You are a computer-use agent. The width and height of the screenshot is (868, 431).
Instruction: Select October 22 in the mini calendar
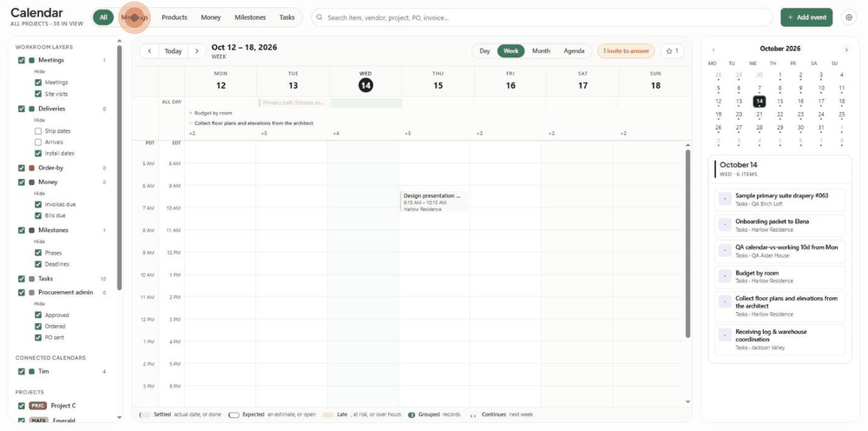(x=780, y=115)
